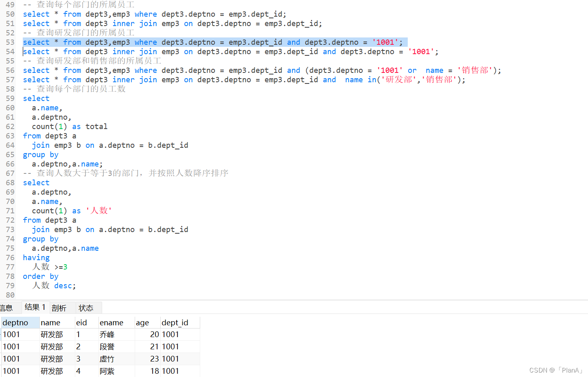Click the dept_id column header
588x377 pixels.
pos(180,322)
